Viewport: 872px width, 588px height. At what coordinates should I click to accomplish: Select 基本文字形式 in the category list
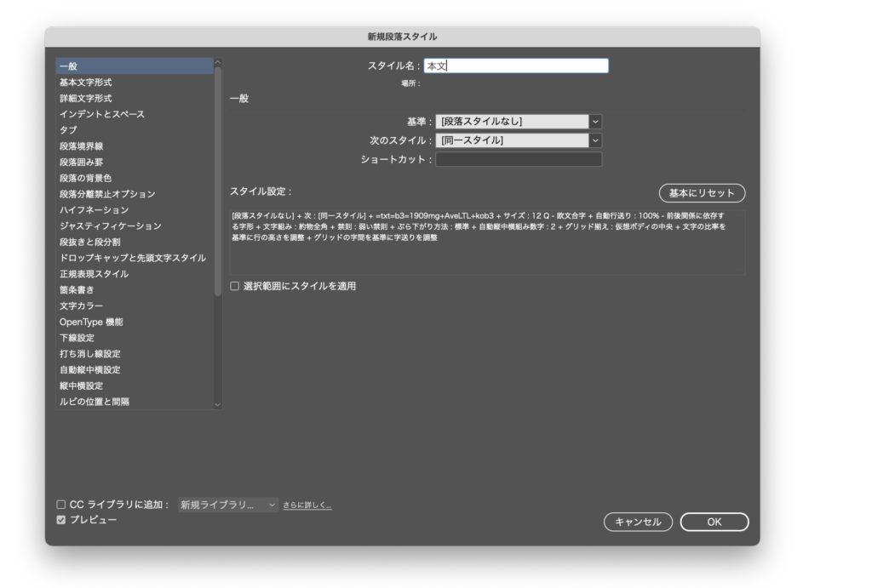click(x=85, y=83)
